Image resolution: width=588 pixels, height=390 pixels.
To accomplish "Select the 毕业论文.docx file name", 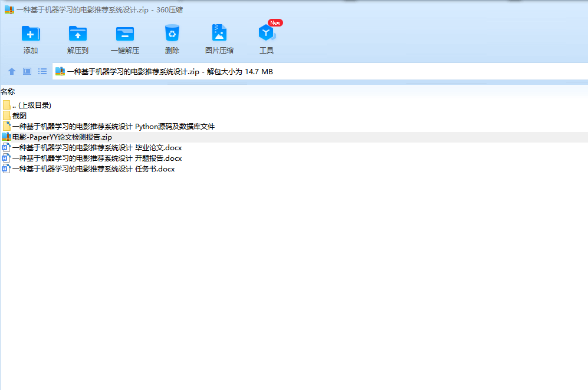I will click(x=97, y=148).
